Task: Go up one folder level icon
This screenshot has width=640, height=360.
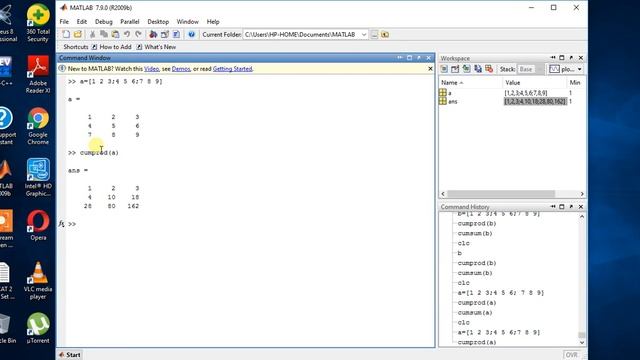Action: [x=385, y=34]
